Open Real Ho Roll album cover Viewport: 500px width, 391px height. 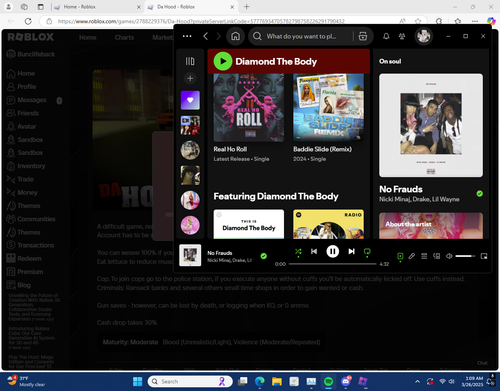click(249, 107)
